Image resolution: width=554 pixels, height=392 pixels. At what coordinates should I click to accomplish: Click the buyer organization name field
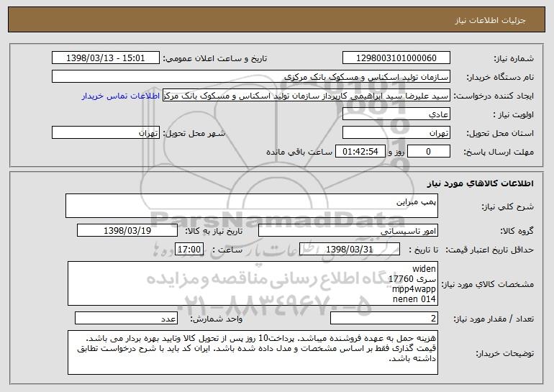point(251,77)
